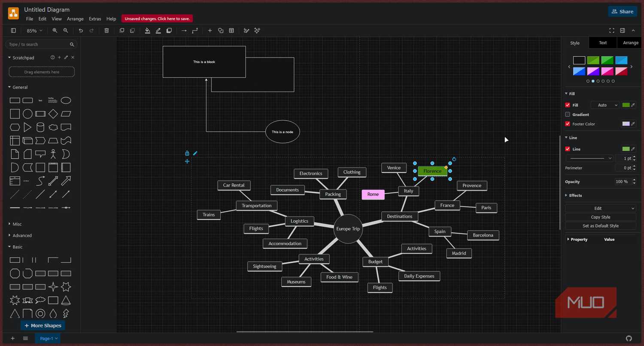Click the plus insert icon in toolbar
The height and width of the screenshot is (346, 644).
[210, 30]
